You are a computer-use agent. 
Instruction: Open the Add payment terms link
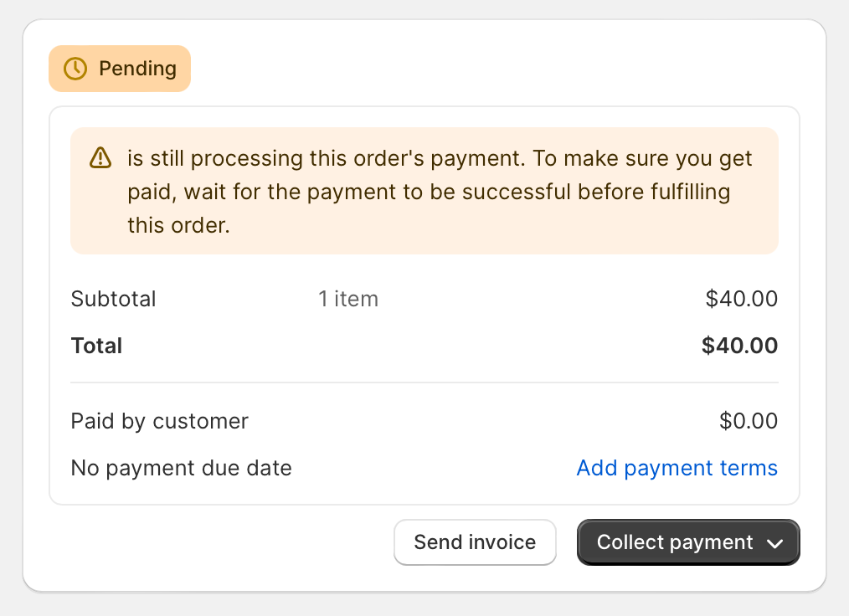tap(677, 468)
